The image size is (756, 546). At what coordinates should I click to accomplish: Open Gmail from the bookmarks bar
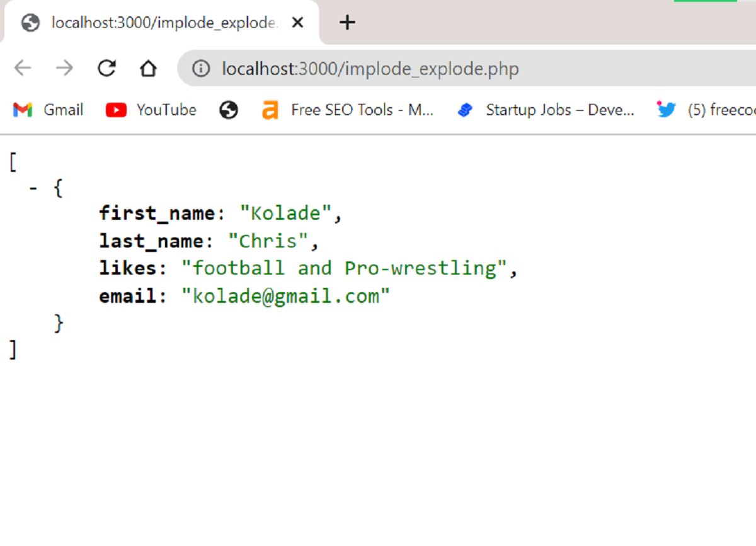pyautogui.click(x=47, y=110)
